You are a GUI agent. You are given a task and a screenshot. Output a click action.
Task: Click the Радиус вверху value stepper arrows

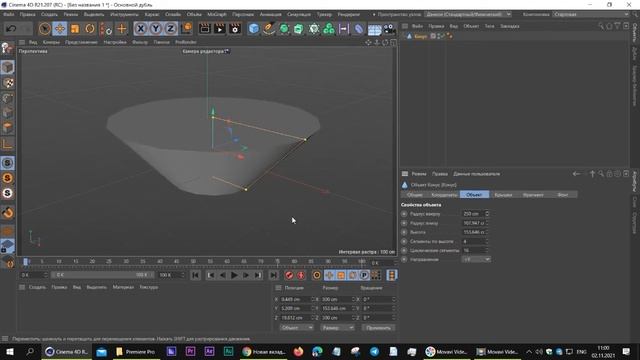click(487, 214)
